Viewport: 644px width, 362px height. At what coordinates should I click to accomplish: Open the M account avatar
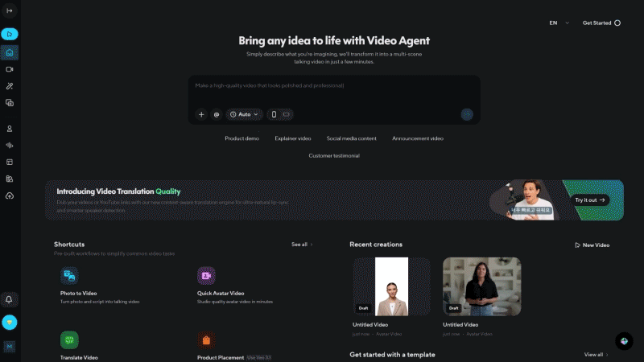(10, 347)
